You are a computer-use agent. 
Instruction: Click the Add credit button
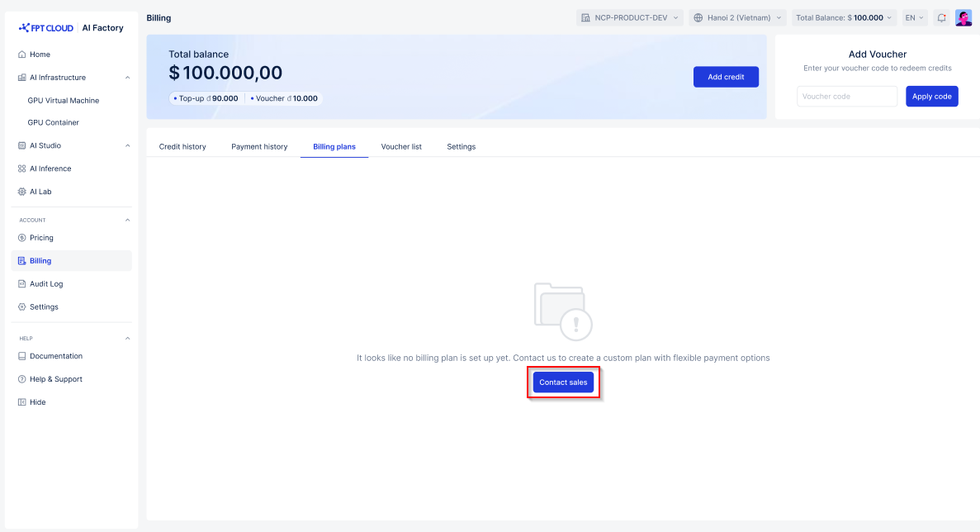(x=726, y=77)
